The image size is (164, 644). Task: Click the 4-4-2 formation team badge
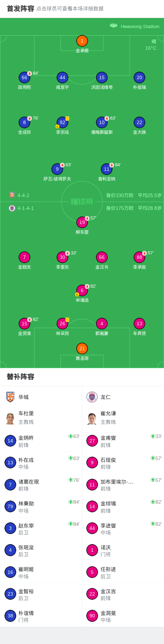click(12, 195)
